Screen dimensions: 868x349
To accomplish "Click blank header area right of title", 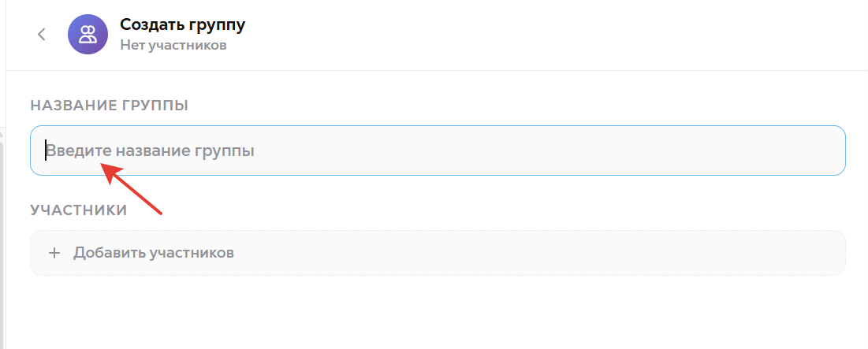I will 553,35.
